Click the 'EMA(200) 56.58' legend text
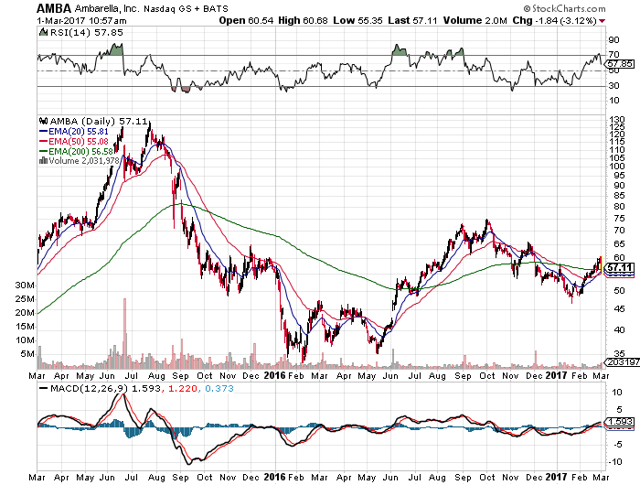 (81, 151)
